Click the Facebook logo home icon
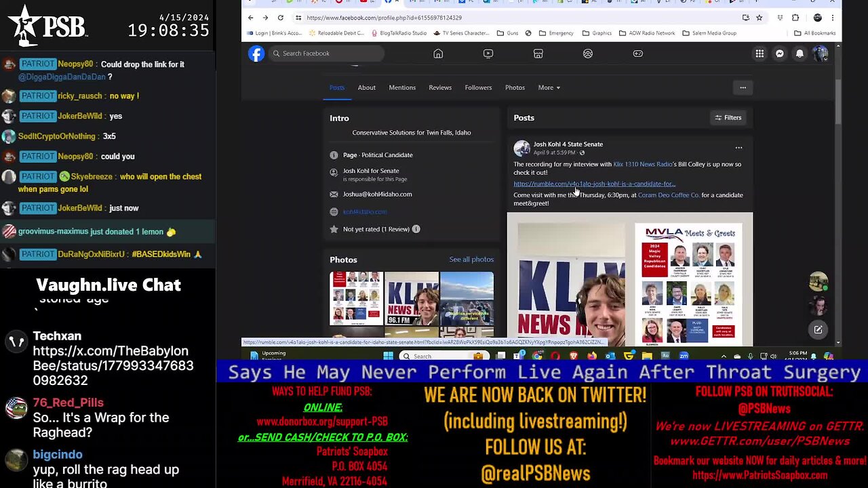 (256, 54)
